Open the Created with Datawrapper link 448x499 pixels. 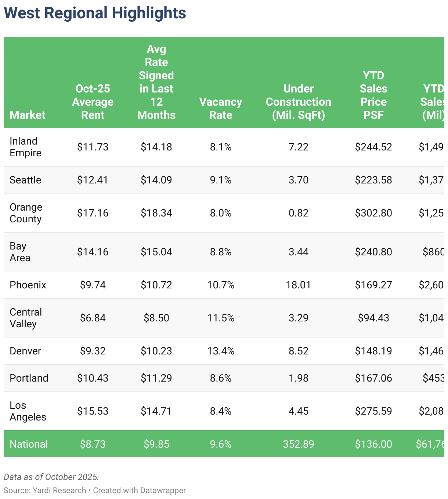[x=140, y=490]
